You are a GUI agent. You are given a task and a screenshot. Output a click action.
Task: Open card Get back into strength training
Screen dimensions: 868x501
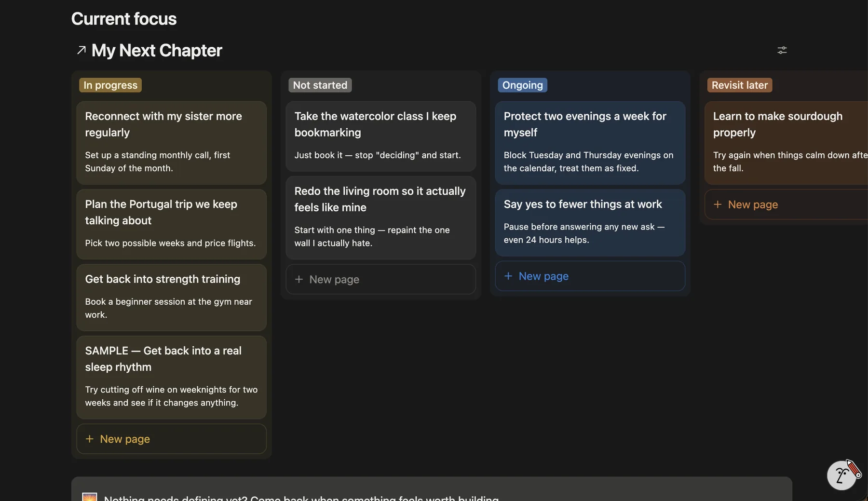171,298
